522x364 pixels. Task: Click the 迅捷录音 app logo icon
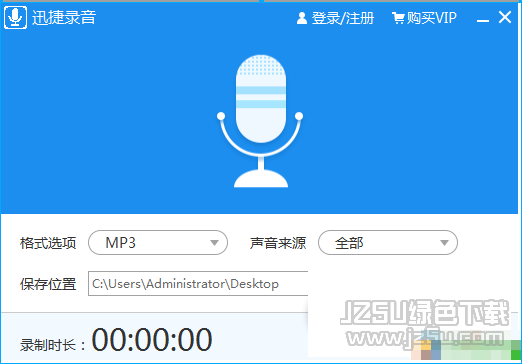tap(15, 17)
